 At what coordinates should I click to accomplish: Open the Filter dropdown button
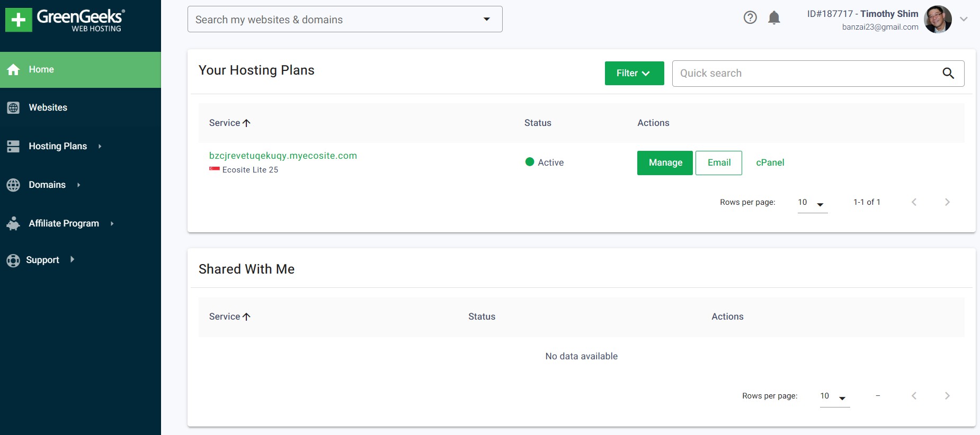pyautogui.click(x=634, y=73)
